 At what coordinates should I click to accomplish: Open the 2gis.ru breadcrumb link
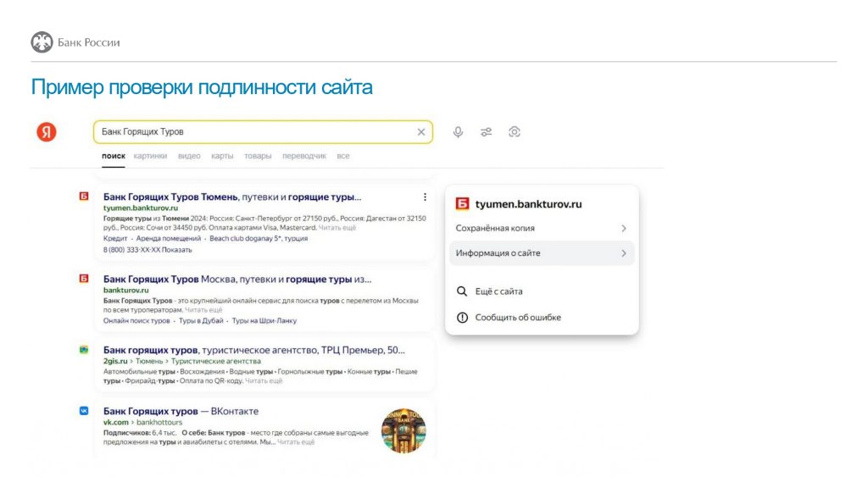[x=115, y=361]
